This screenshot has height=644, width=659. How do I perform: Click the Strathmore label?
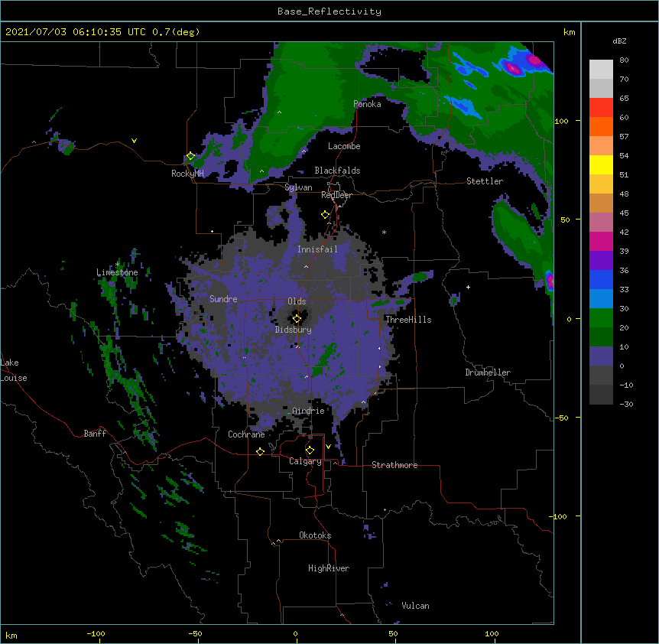(x=394, y=465)
